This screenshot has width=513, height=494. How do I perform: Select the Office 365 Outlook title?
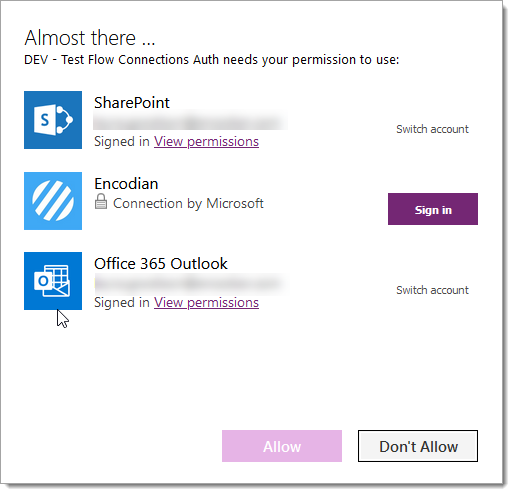pos(161,264)
